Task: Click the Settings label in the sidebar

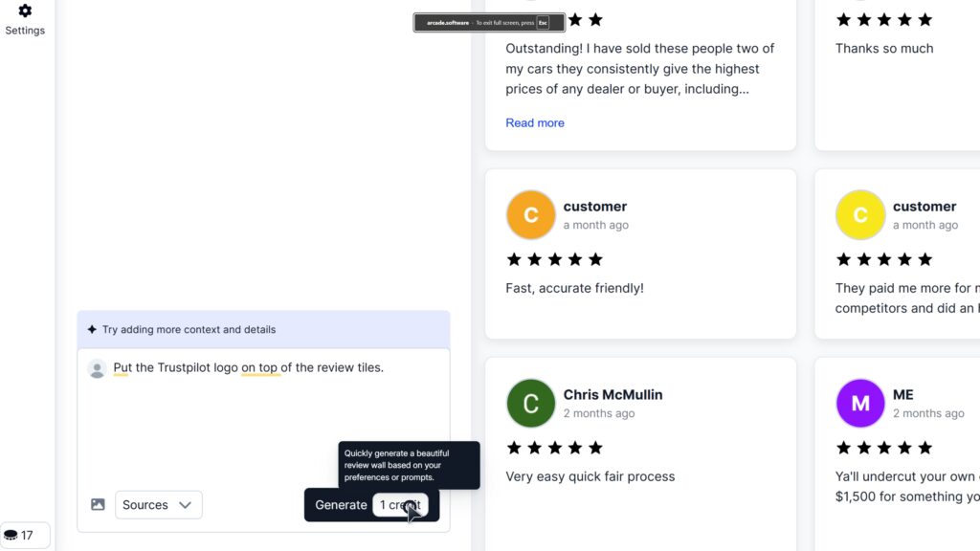Action: coord(25,30)
